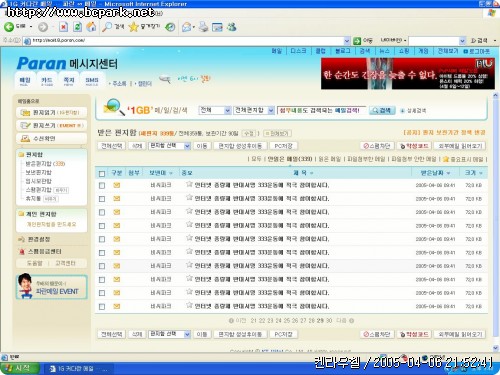The width and height of the screenshot is (500, 375).
Task: Check the third message row checkbox
Action: click(x=102, y=212)
